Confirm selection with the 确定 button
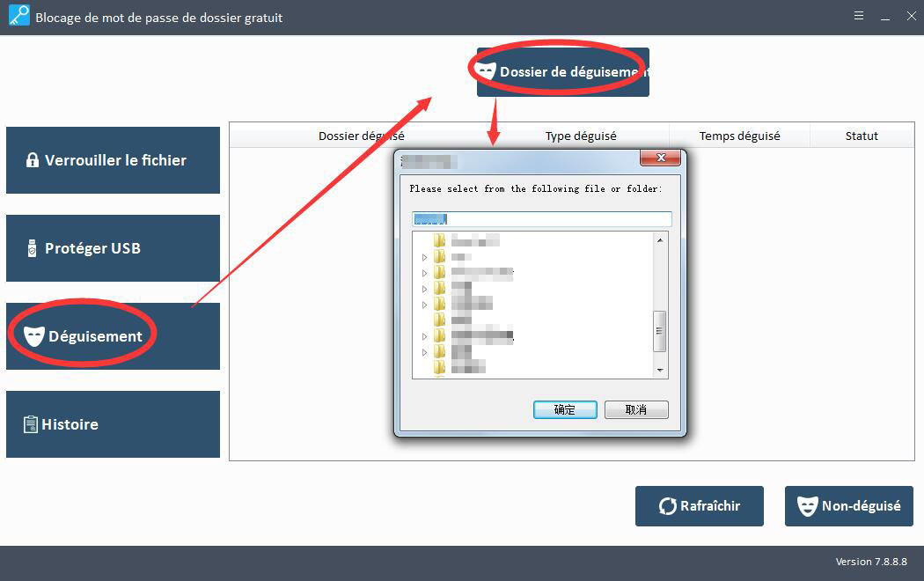This screenshot has height=581, width=924. (x=565, y=410)
